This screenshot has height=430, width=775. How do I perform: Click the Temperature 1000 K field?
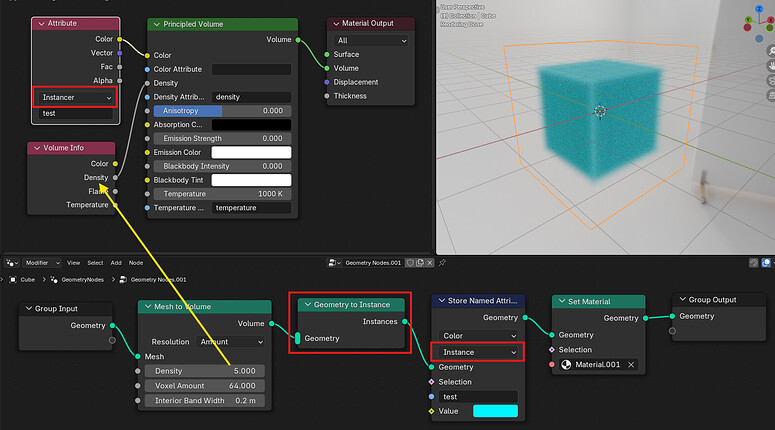(222, 194)
